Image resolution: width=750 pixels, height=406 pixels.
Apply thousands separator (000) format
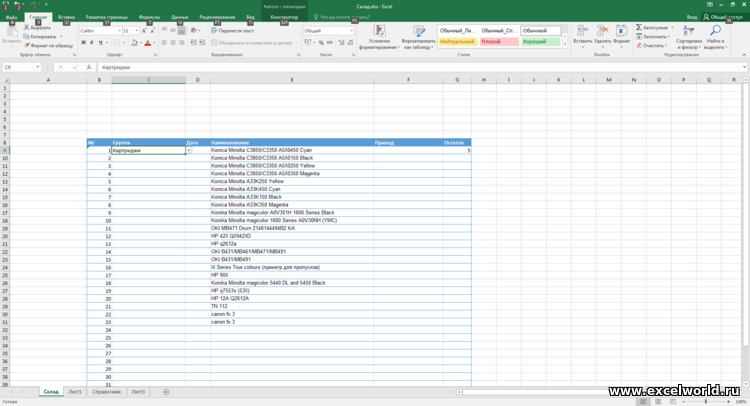tap(330, 43)
